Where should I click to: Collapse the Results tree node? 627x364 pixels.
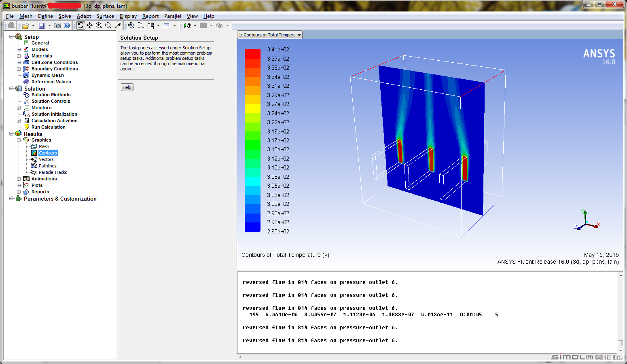point(11,133)
